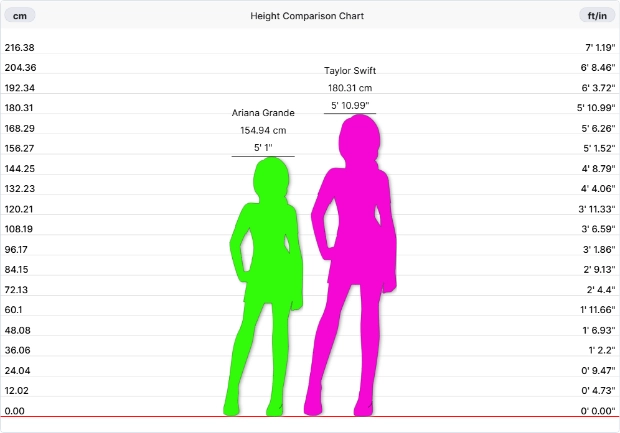Click the "ft/in" unit button
The height and width of the screenshot is (433, 620).
(x=597, y=16)
